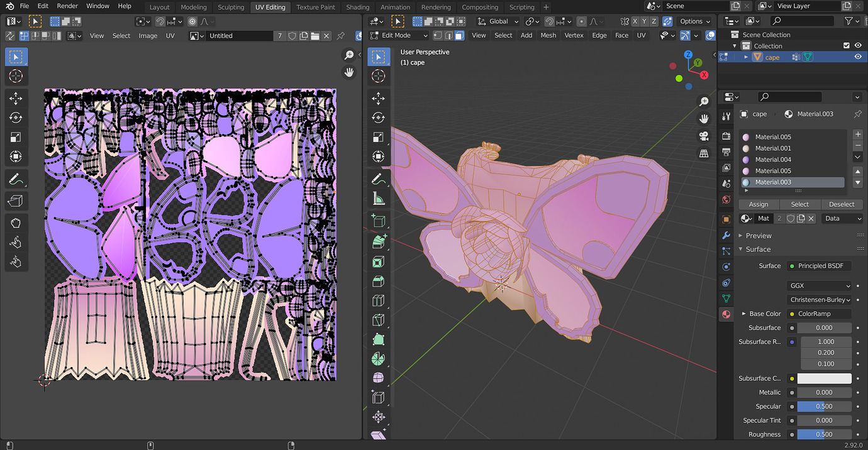The height and width of the screenshot is (450, 868).
Task: Select the Add Cube tool in 3D viewport
Action: tap(378, 221)
